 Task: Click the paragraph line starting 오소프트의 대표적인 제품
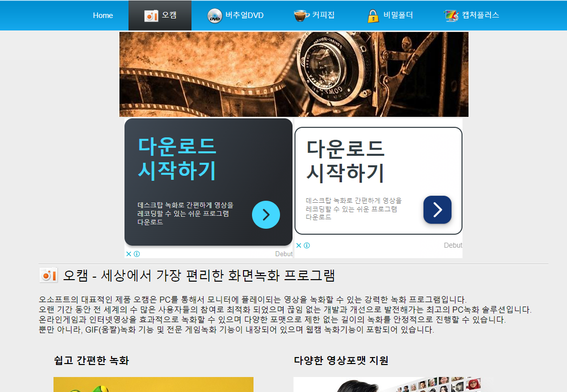click(x=253, y=300)
